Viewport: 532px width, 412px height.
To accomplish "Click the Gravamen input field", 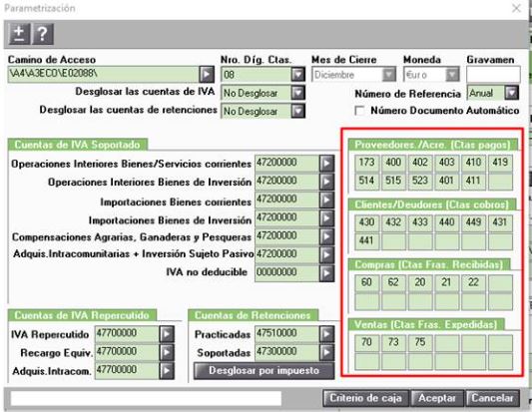I will click(x=493, y=74).
